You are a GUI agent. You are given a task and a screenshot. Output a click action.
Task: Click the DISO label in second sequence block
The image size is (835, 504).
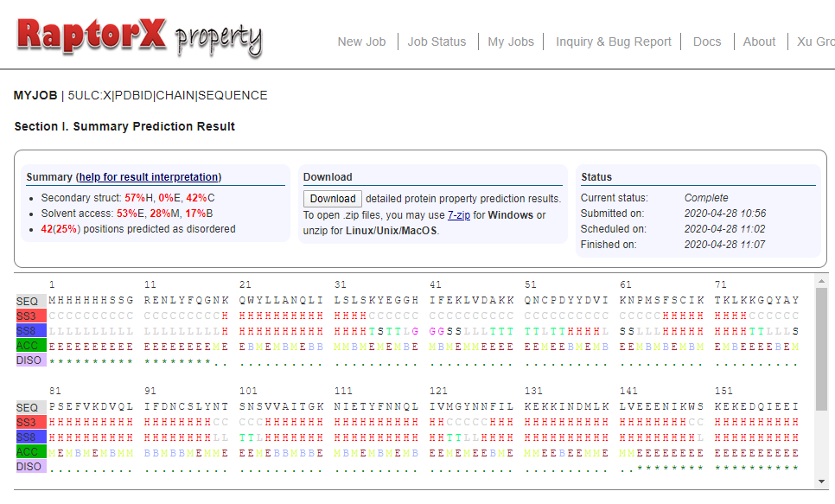(x=29, y=466)
